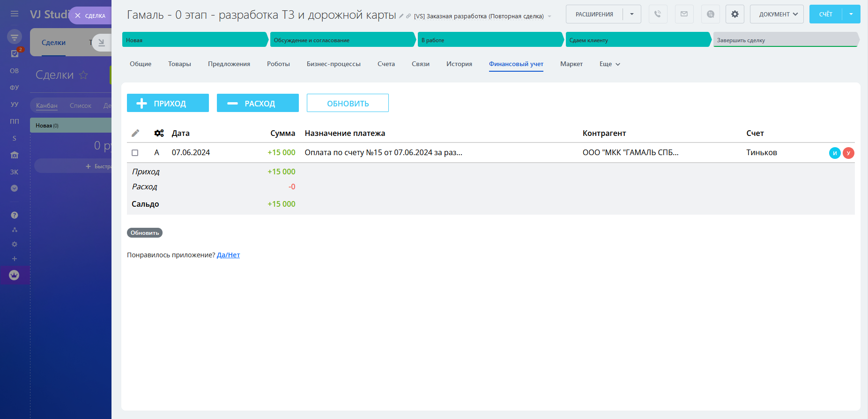Image resolution: width=868 pixels, height=419 pixels.
Task: Click the phone call icon in header
Action: pos(658,14)
